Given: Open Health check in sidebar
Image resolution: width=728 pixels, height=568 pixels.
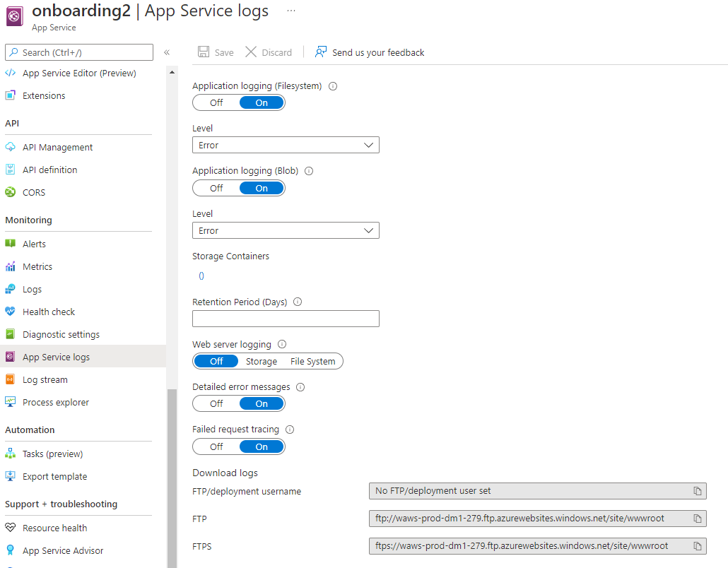Looking at the screenshot, I should pyautogui.click(x=49, y=312).
